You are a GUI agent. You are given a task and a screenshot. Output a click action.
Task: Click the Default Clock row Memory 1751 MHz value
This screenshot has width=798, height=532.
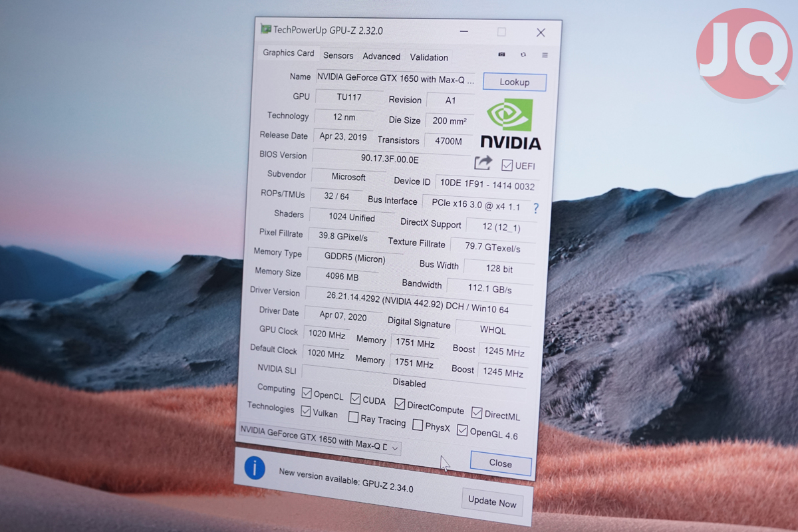[414, 364]
